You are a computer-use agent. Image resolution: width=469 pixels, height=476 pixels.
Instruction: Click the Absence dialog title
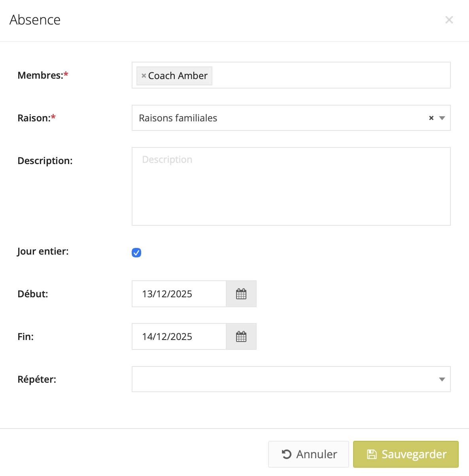click(x=35, y=20)
